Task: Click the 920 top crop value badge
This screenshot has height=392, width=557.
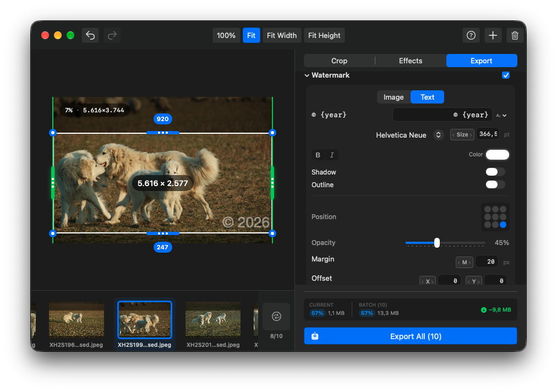Action: click(163, 119)
